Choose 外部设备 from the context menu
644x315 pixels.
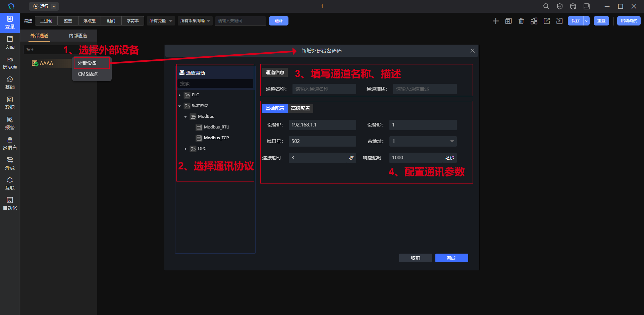pyautogui.click(x=92, y=63)
